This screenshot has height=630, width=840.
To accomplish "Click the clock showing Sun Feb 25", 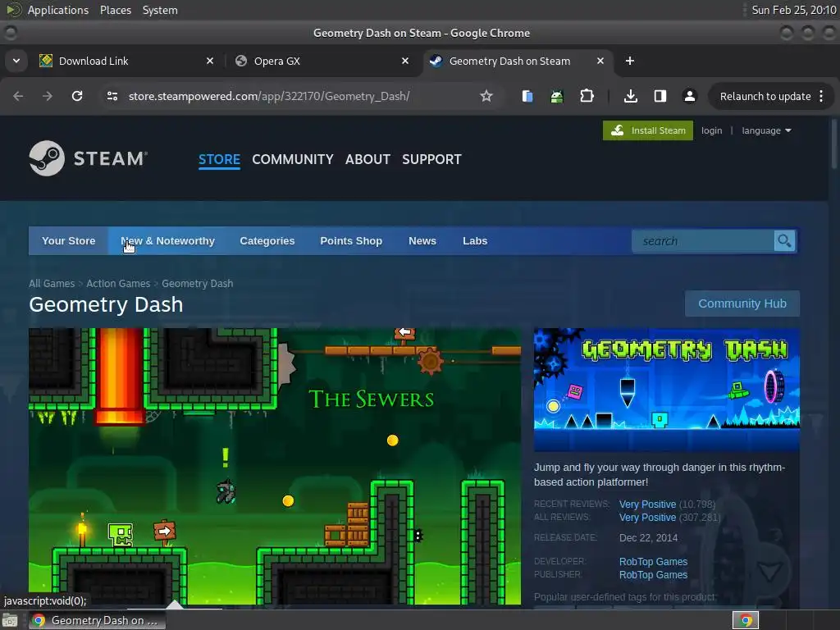I will point(793,10).
